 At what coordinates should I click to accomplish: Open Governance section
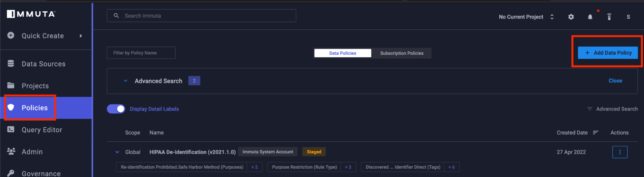41,173
